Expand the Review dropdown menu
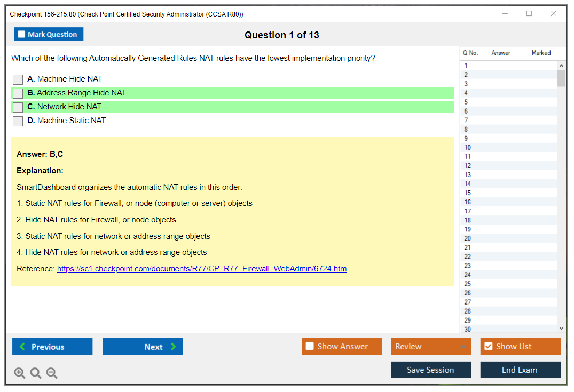The image size is (574, 392). (430, 347)
